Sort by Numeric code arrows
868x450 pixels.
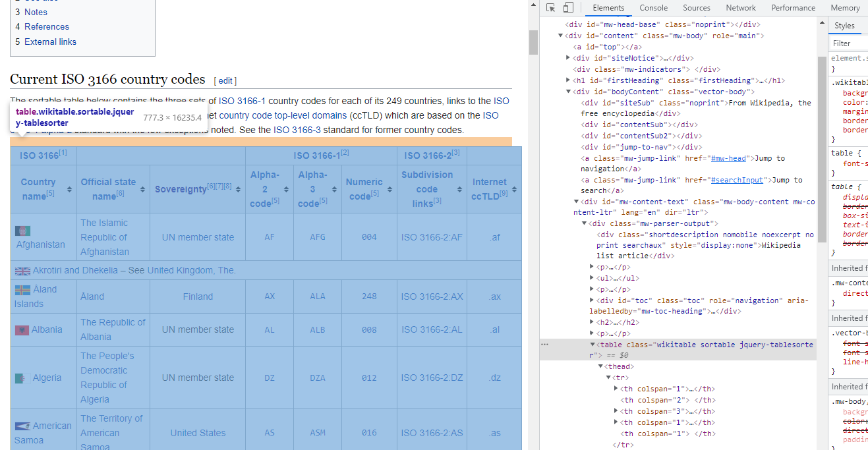click(389, 189)
